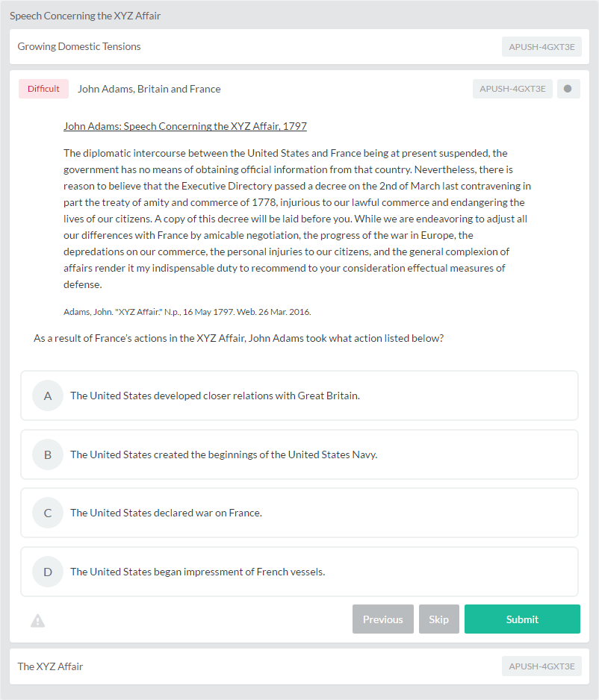Click APUSH-4GXT3E tag beside Growing Domestic Tensions
Image resolution: width=599 pixels, height=700 pixels.
[x=541, y=47]
